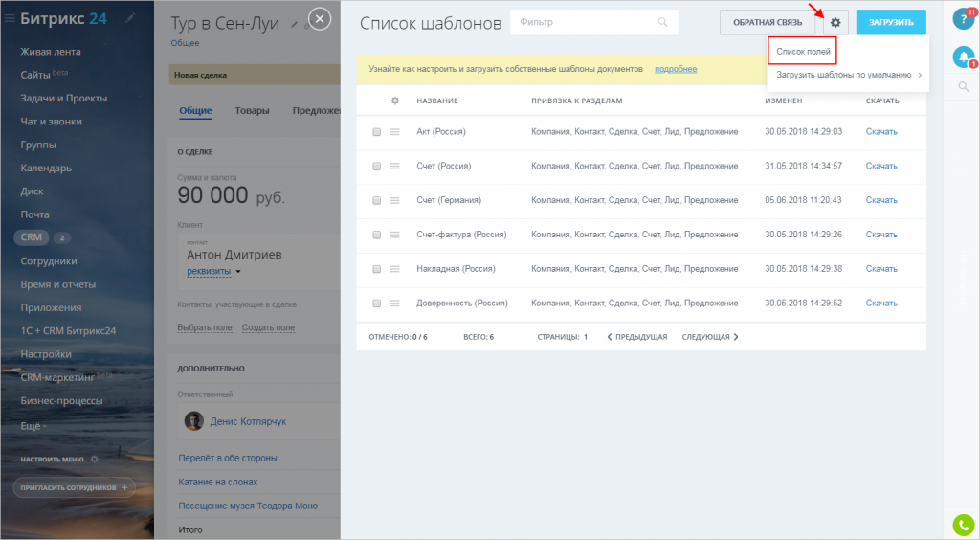This screenshot has width=980, height=540.
Task: Open Живая лента in the left menu
Action: click(x=51, y=52)
